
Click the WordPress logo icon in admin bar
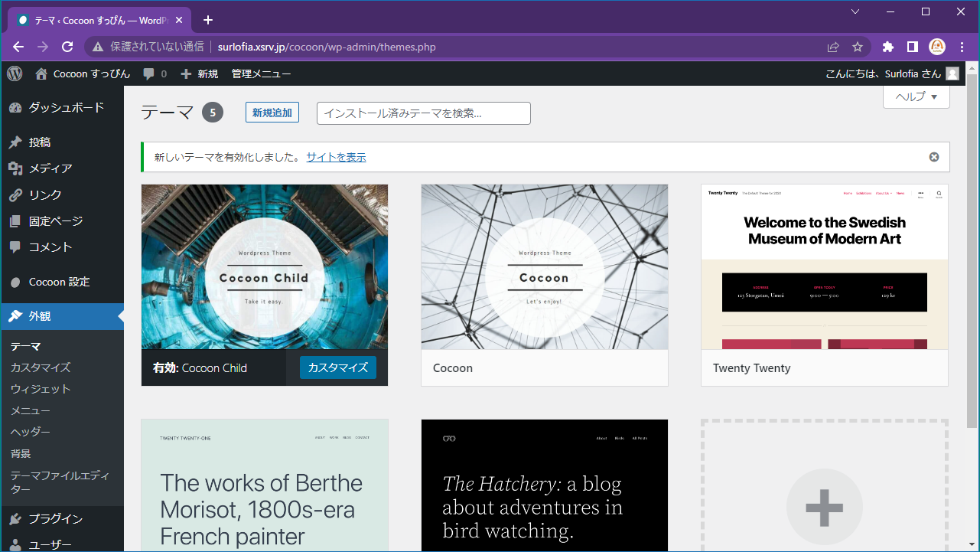15,73
